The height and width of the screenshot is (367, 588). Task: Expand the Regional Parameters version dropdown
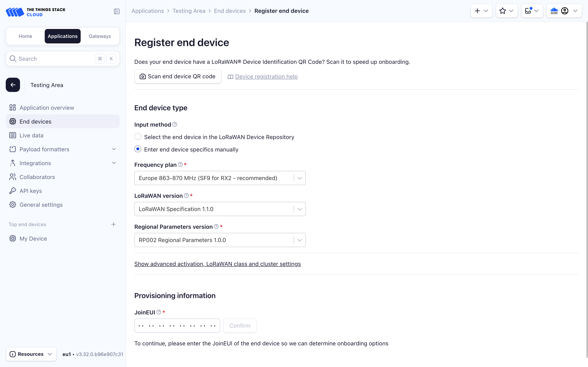pyautogui.click(x=299, y=240)
